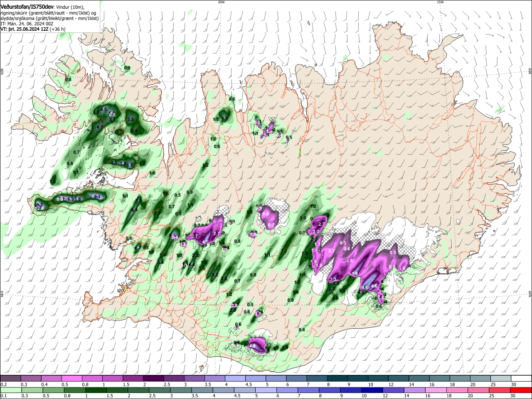Select upper-row white swatch after 30
The width and height of the screenshot is (532, 399).
[x=522, y=379]
